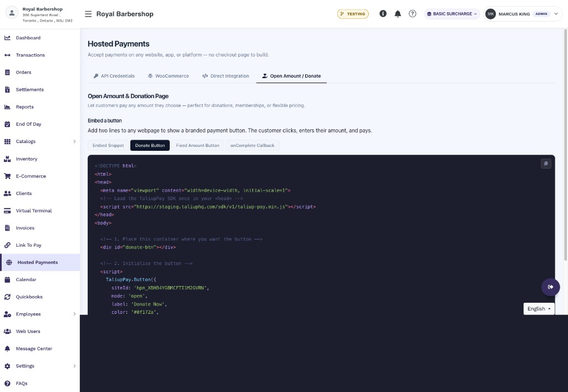Image resolution: width=568 pixels, height=392 pixels.
Task: Click the Web Users group icon
Action: (x=7, y=331)
